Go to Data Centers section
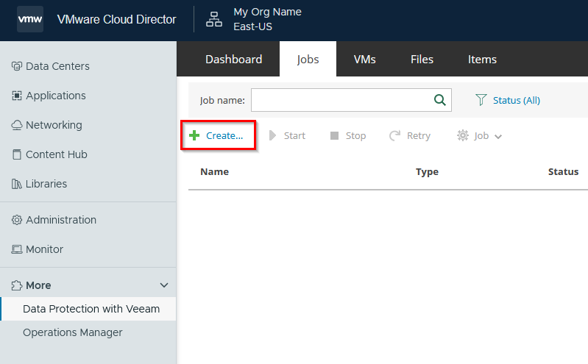This screenshot has height=364, width=588. 57,66
